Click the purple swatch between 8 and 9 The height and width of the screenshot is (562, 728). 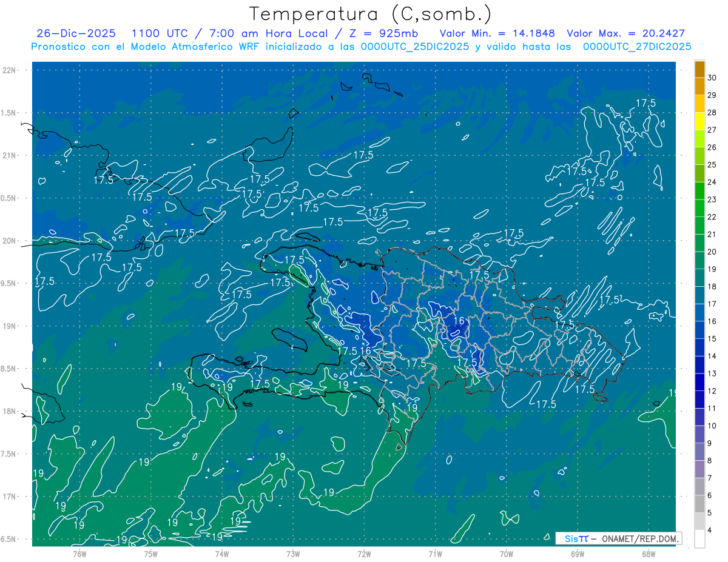699,452
